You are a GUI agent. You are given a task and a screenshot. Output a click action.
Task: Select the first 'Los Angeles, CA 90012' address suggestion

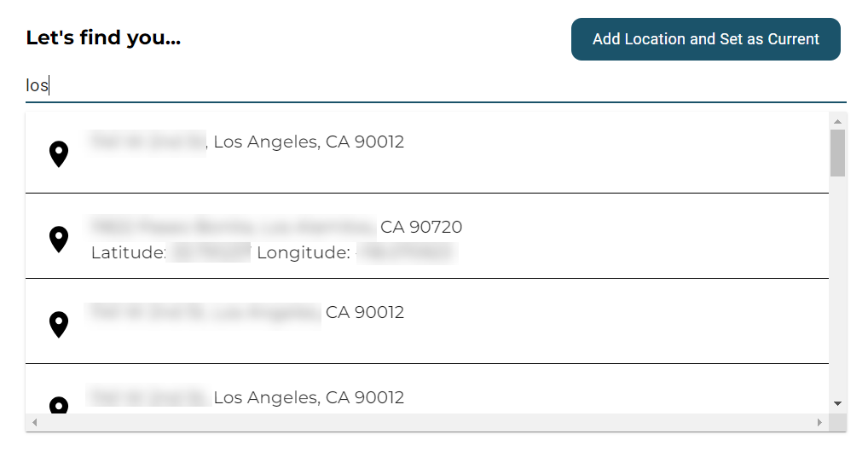click(427, 153)
